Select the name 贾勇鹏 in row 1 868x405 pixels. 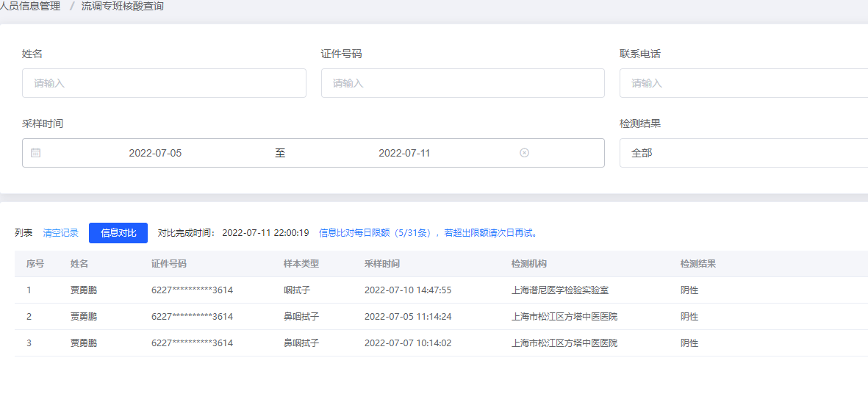(x=84, y=290)
